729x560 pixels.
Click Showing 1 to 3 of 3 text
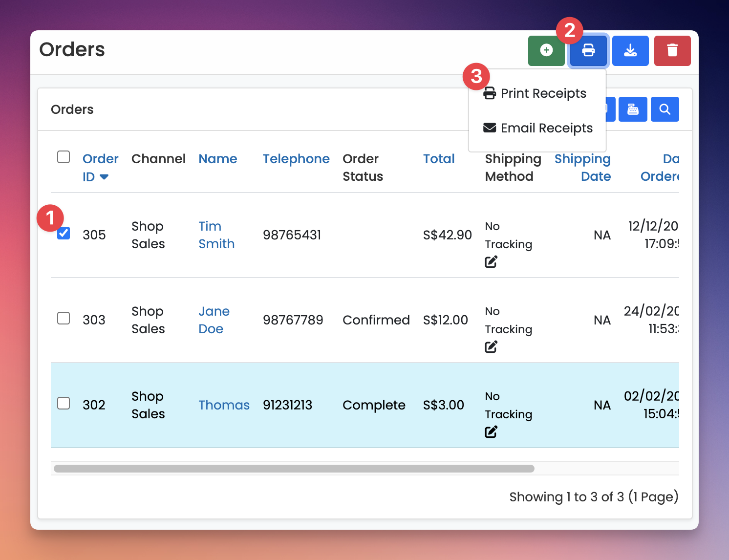click(x=594, y=497)
